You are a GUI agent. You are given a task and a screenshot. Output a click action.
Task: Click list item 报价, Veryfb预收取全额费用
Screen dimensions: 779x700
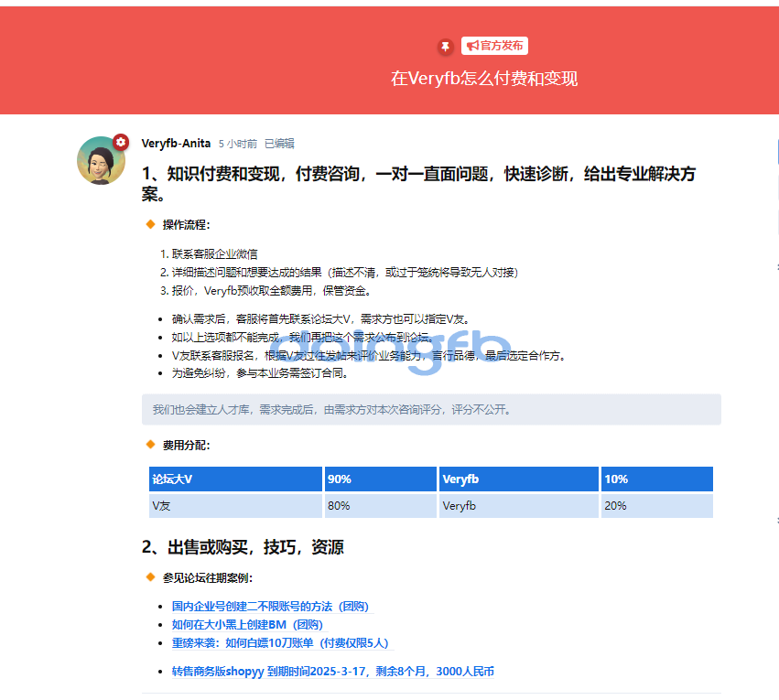tap(271, 291)
